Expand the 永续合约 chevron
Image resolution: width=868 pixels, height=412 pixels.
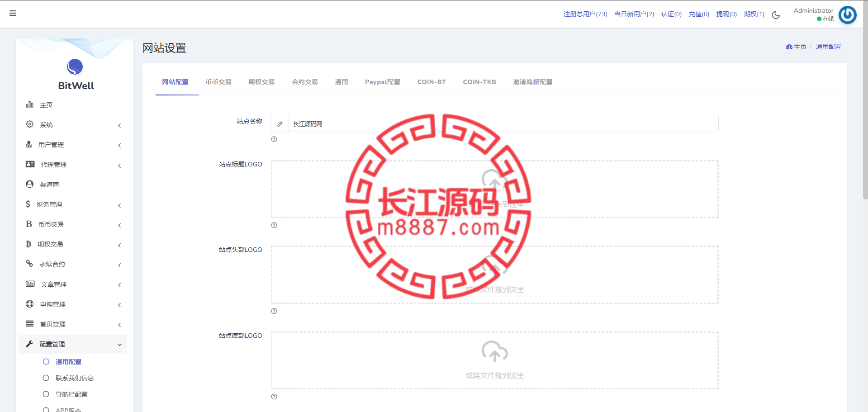119,265
